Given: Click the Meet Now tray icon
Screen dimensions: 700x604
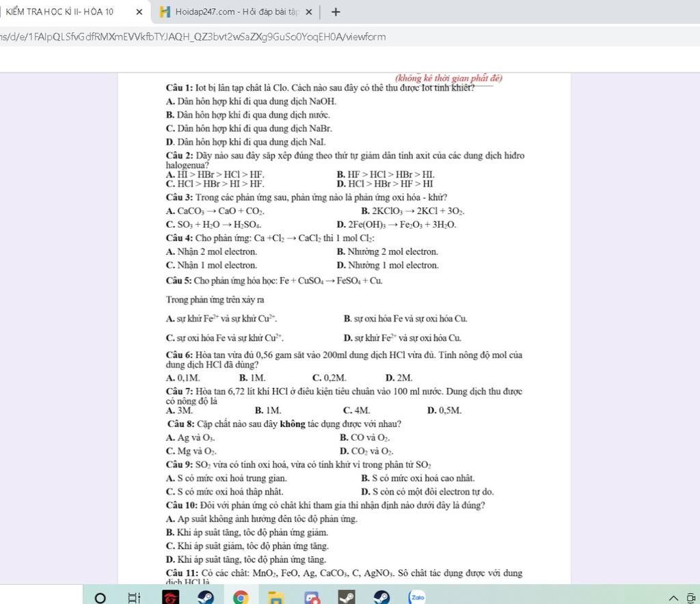Looking at the screenshot, I should pos(691,597).
